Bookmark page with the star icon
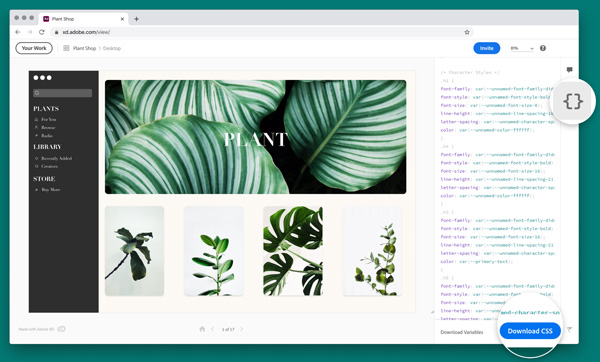 click(x=467, y=32)
